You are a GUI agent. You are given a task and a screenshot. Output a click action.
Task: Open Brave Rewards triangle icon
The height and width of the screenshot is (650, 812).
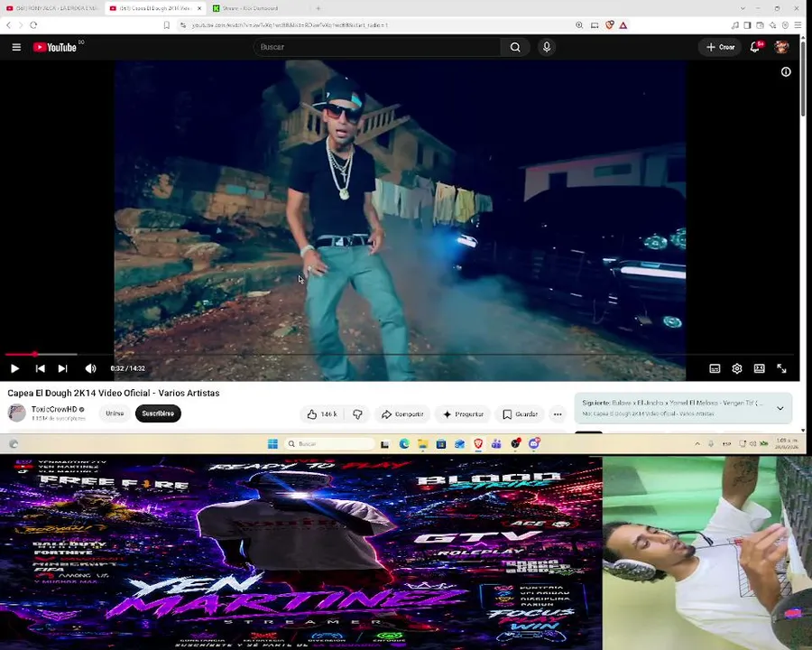coord(623,25)
